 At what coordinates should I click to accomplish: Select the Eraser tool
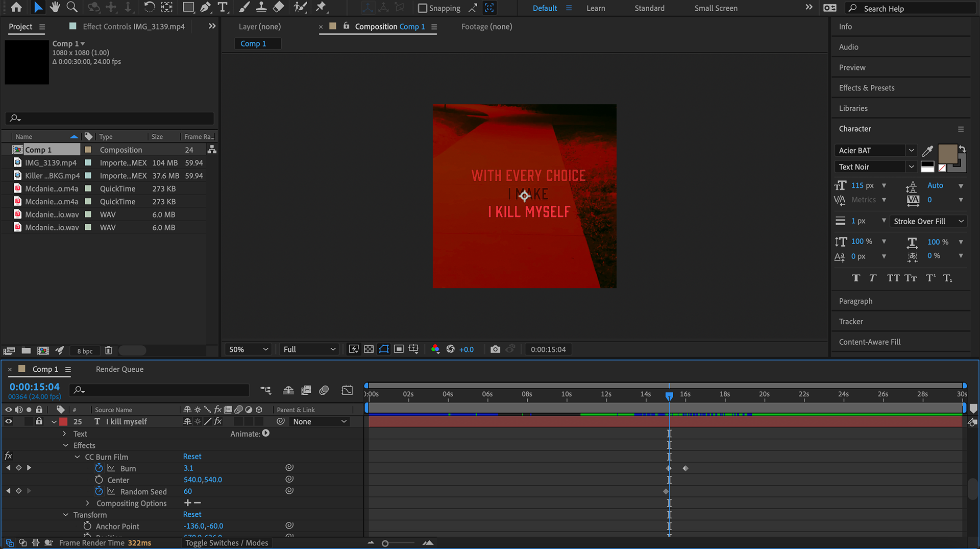(x=278, y=7)
